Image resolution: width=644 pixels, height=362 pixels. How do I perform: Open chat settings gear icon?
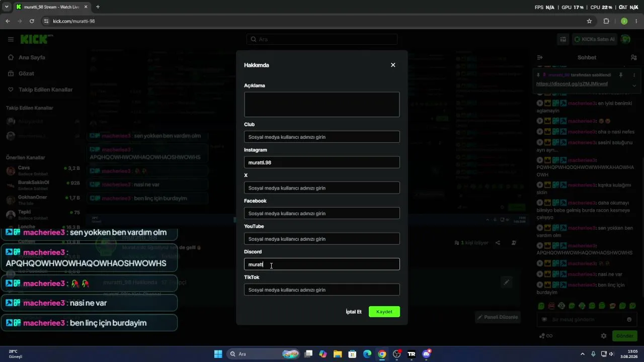[x=604, y=336]
